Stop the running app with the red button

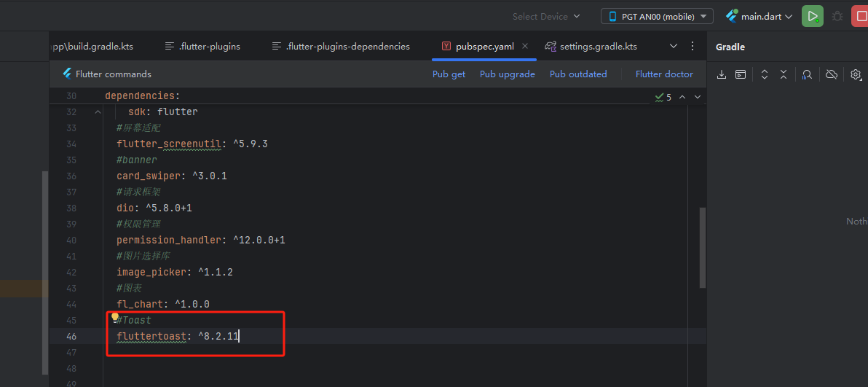click(861, 16)
